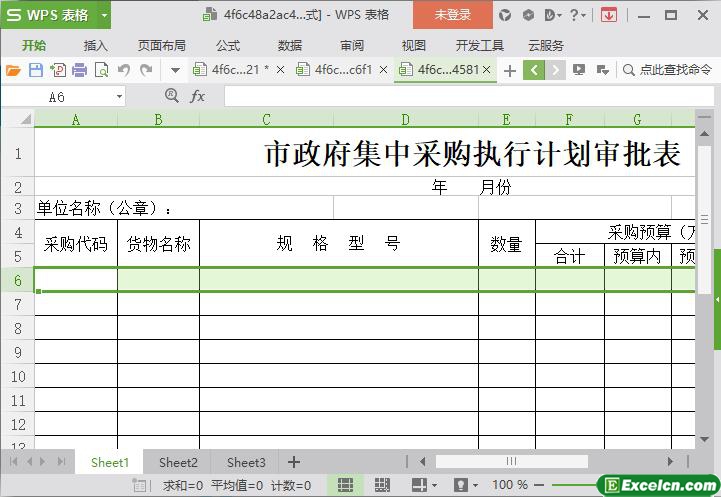
Task: Click the search command box
Action: (667, 70)
